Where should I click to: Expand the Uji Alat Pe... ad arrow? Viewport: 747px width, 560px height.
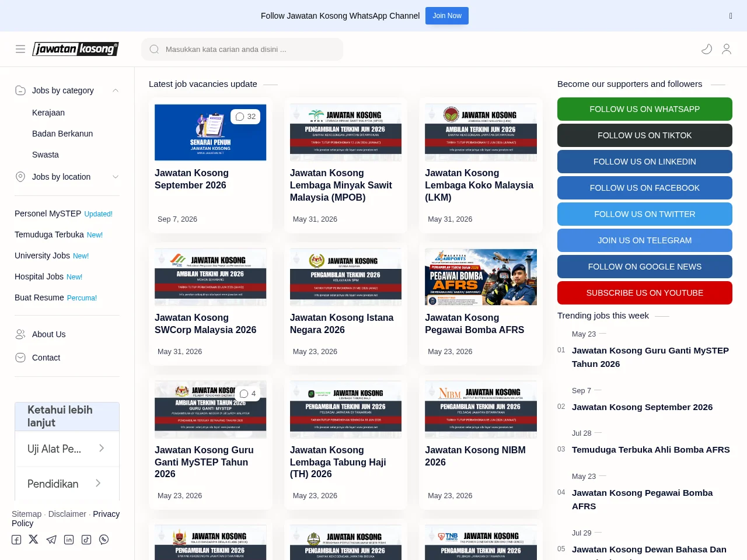pos(102,448)
